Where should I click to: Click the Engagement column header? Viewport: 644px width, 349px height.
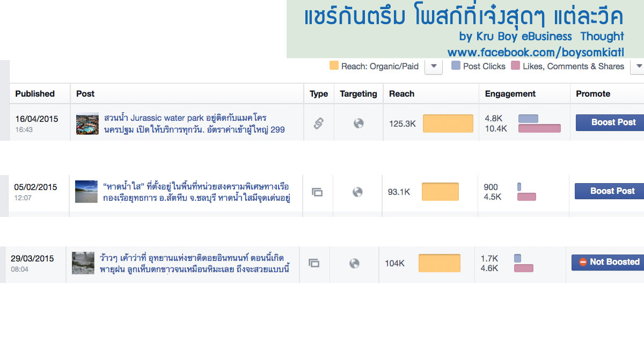(510, 93)
